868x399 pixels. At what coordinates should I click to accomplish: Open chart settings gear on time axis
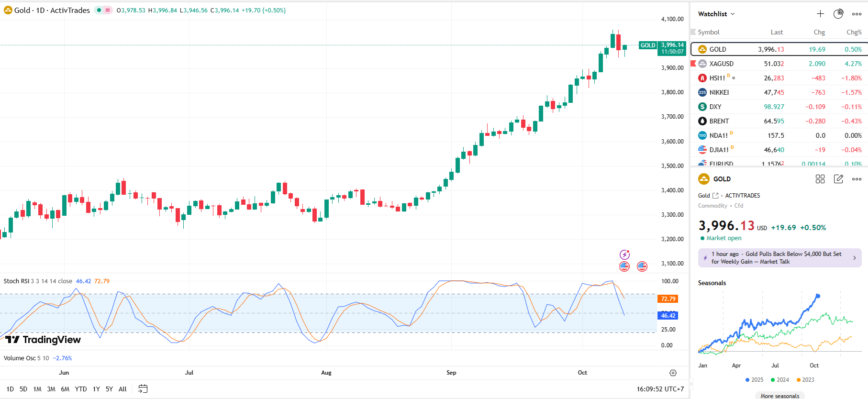coord(673,373)
